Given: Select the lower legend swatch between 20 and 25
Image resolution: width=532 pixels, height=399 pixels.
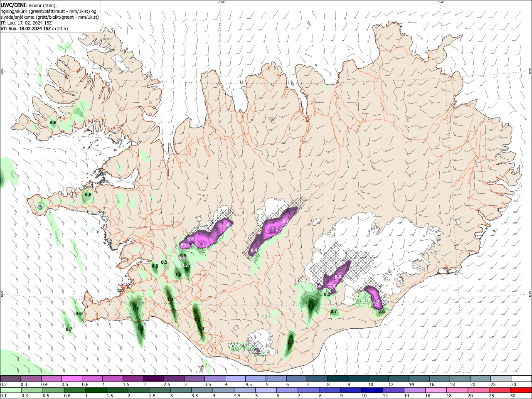Looking at the screenshot, I should pyautogui.click(x=480, y=390).
